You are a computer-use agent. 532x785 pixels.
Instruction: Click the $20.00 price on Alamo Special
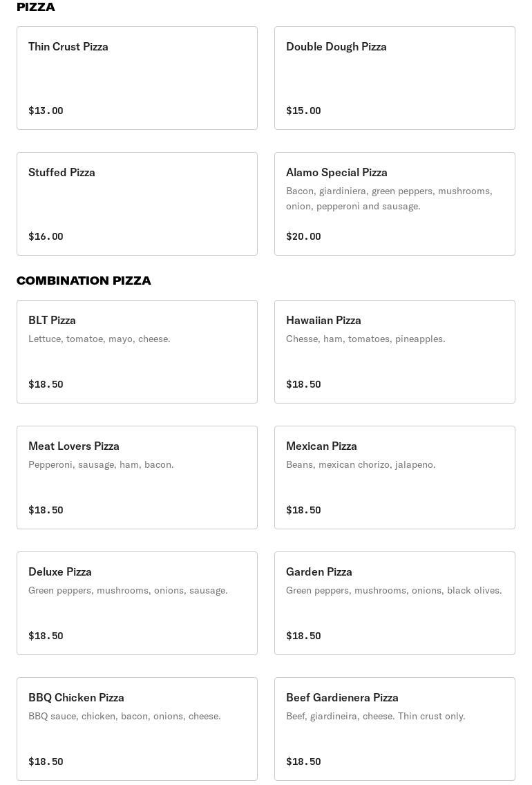(x=303, y=236)
